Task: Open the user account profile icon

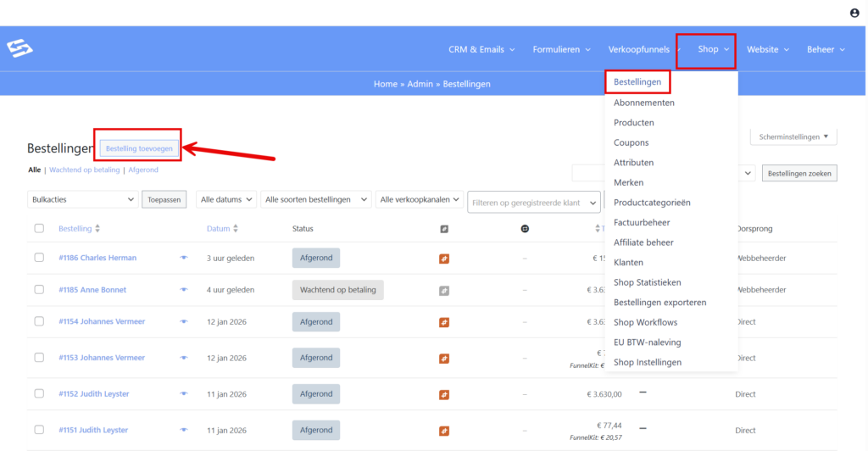Action: 854,13
